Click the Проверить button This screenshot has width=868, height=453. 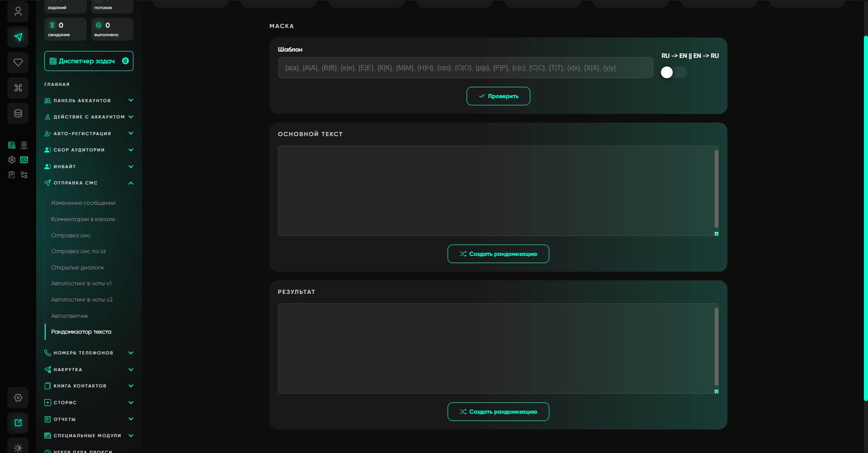pyautogui.click(x=498, y=96)
